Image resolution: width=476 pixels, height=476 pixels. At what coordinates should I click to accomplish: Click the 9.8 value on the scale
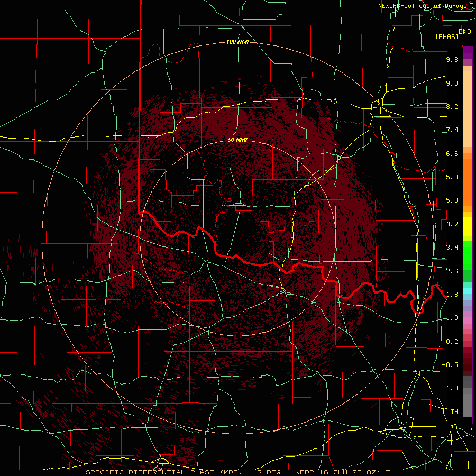coord(452,59)
